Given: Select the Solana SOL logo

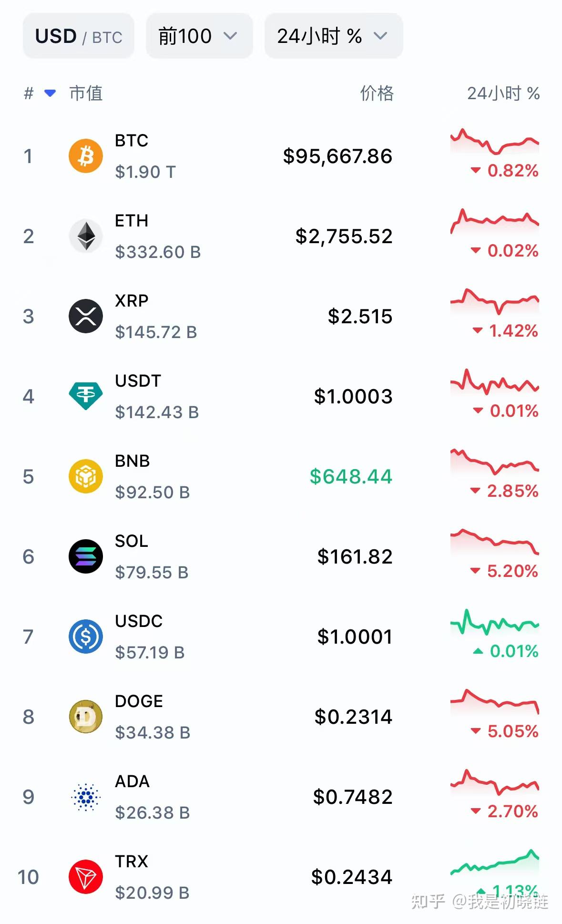Looking at the screenshot, I should coord(86,556).
